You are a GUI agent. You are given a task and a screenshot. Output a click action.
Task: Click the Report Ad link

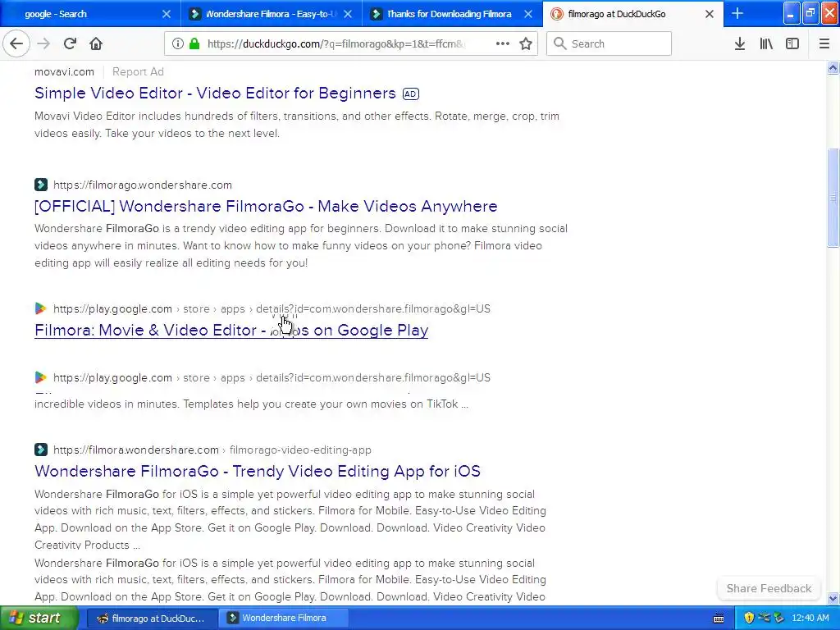138,72
